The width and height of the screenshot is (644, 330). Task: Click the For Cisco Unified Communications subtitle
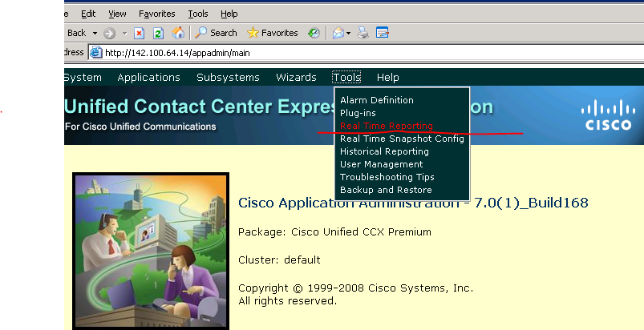pyautogui.click(x=140, y=127)
